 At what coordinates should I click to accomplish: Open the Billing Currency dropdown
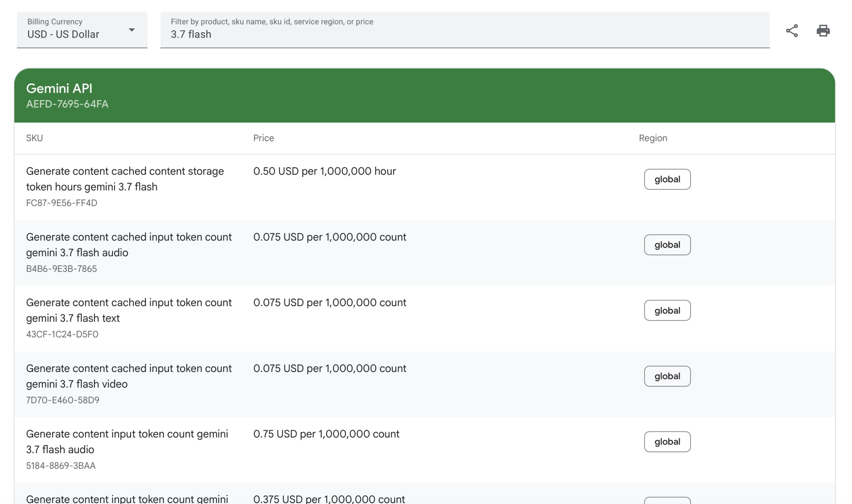pyautogui.click(x=82, y=30)
